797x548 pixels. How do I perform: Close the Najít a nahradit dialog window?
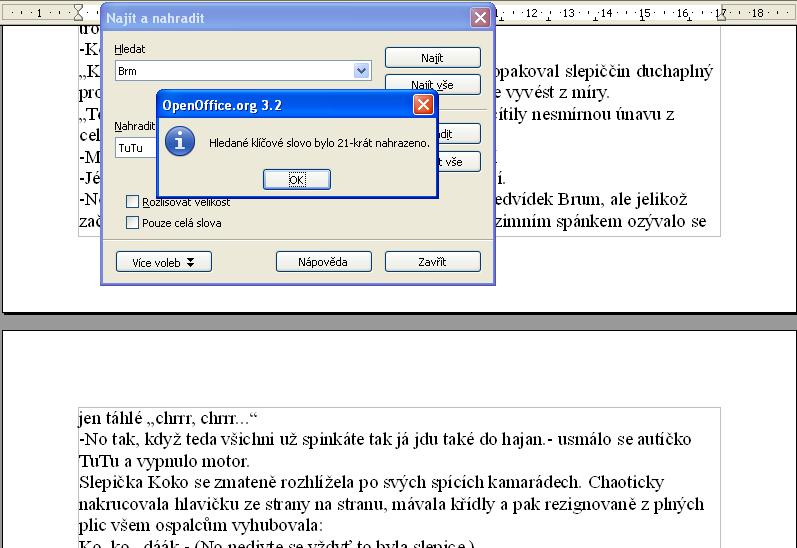click(x=480, y=18)
